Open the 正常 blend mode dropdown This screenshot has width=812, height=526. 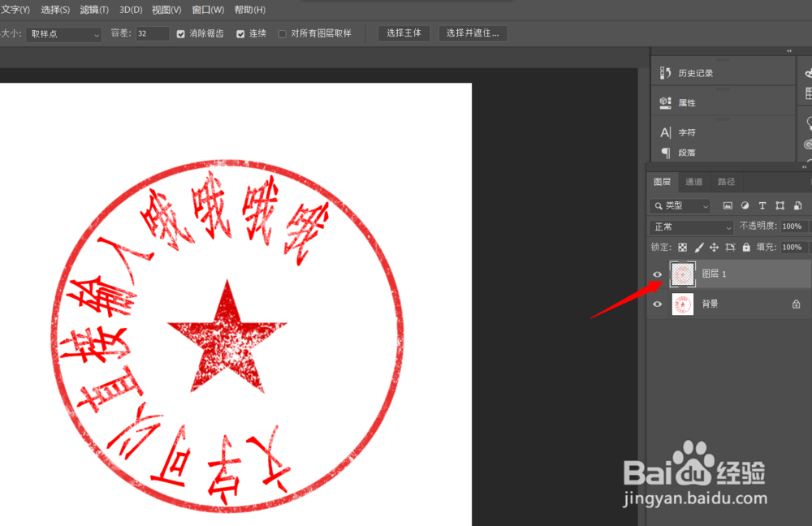(690, 226)
